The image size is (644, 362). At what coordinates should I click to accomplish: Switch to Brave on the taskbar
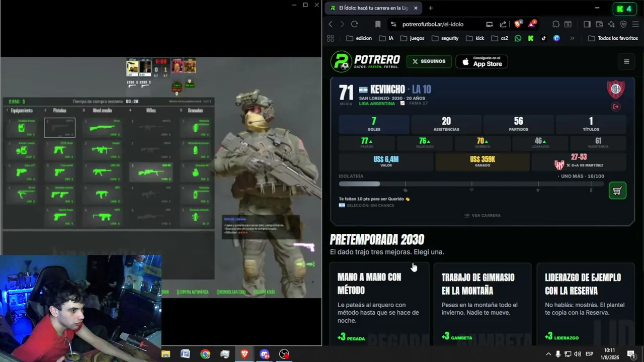(245, 354)
